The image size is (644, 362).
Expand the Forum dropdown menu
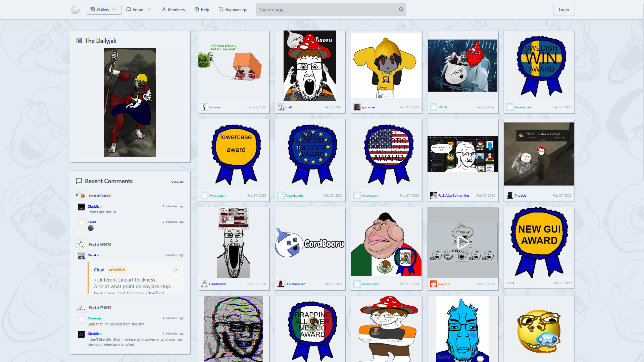[x=139, y=10]
